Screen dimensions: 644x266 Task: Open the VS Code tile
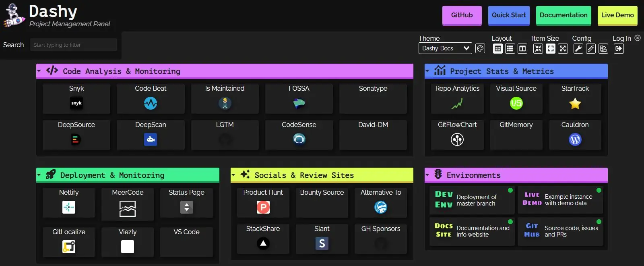click(186, 242)
